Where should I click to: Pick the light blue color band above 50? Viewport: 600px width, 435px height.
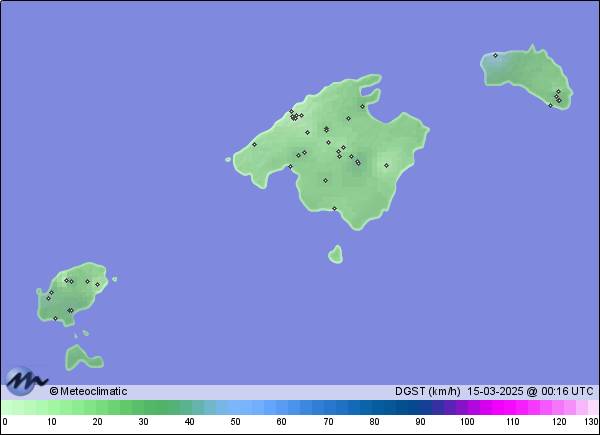(241, 407)
